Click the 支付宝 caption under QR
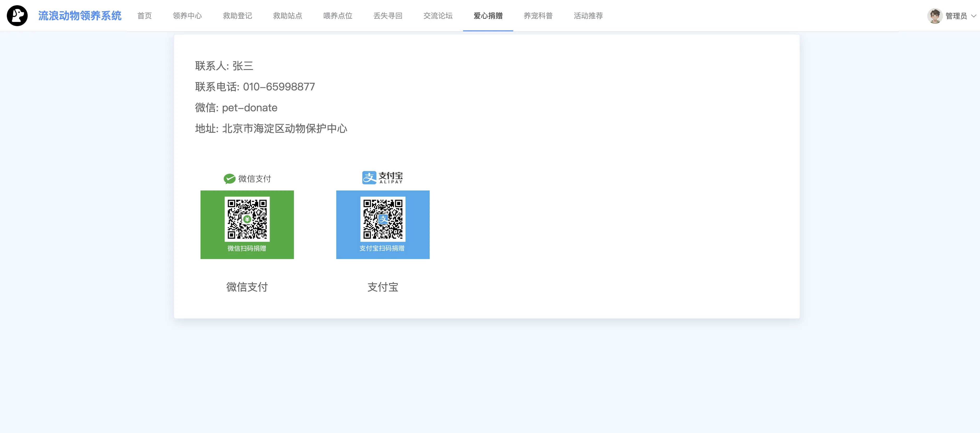 coord(383,287)
